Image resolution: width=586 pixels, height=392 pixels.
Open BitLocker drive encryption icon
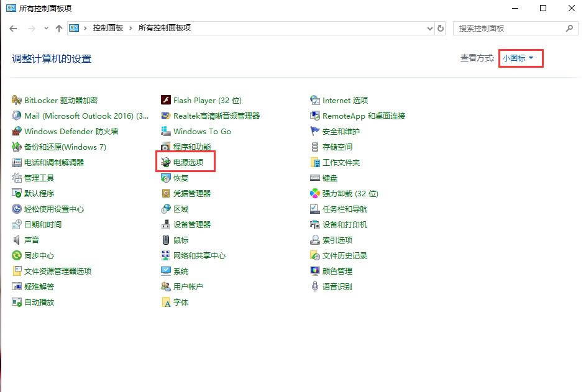point(16,100)
